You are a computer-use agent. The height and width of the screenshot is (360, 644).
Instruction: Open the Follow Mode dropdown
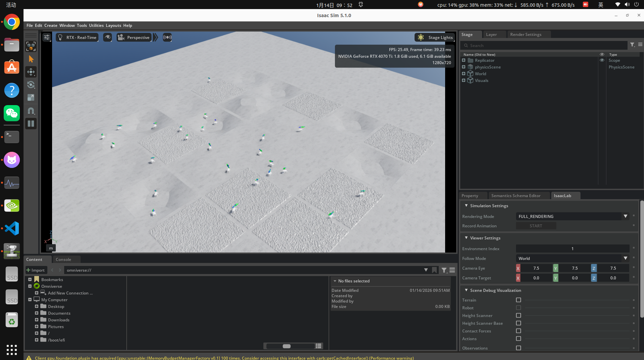click(x=572, y=259)
